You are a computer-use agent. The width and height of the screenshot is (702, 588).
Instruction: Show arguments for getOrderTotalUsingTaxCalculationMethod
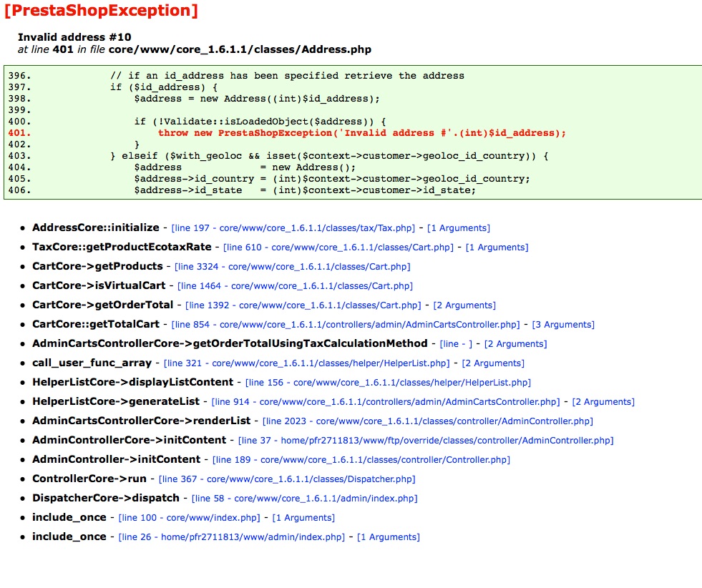(x=516, y=343)
